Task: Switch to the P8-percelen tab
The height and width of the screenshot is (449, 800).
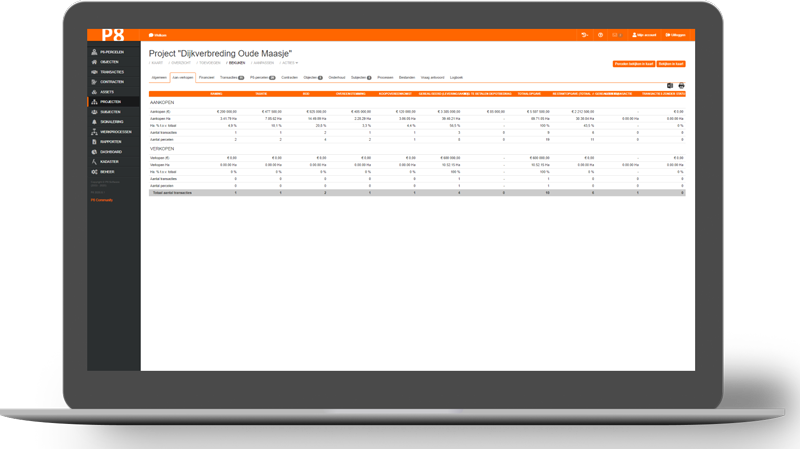Action: pos(263,78)
